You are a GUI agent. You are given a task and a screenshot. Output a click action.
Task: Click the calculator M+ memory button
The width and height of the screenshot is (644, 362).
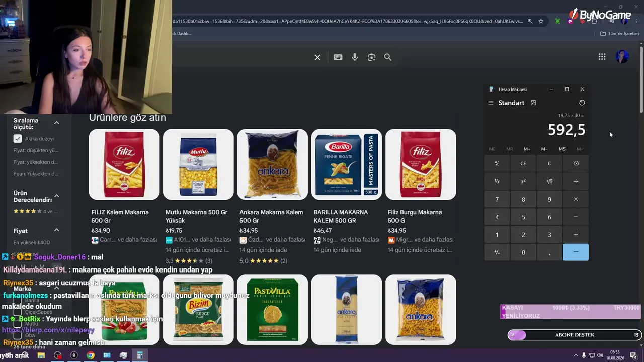(x=527, y=149)
